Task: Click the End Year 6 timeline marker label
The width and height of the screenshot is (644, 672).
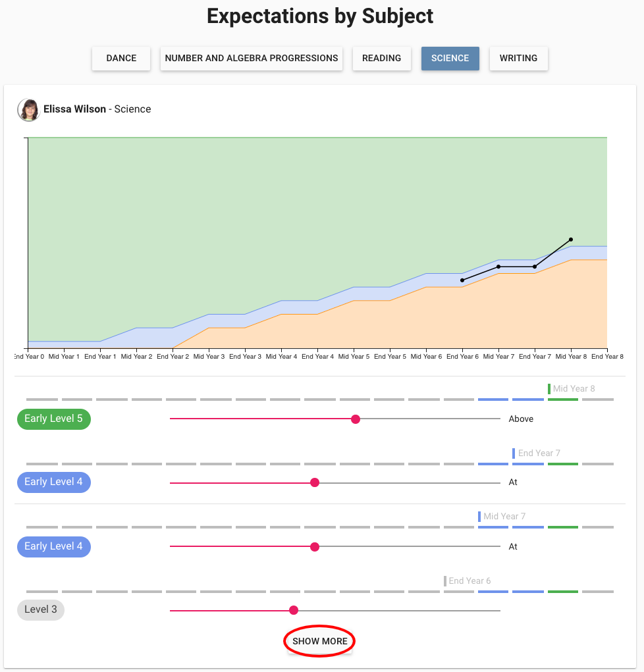Action: 470,581
